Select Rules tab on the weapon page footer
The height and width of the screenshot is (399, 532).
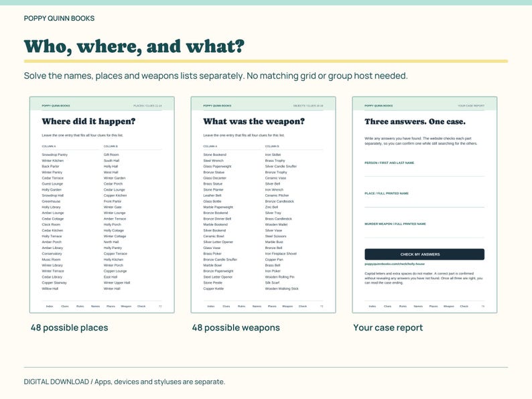click(x=242, y=306)
